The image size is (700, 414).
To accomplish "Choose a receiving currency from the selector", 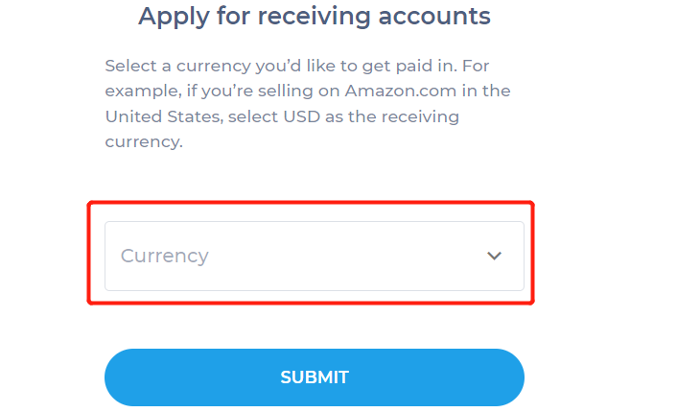I will (314, 256).
